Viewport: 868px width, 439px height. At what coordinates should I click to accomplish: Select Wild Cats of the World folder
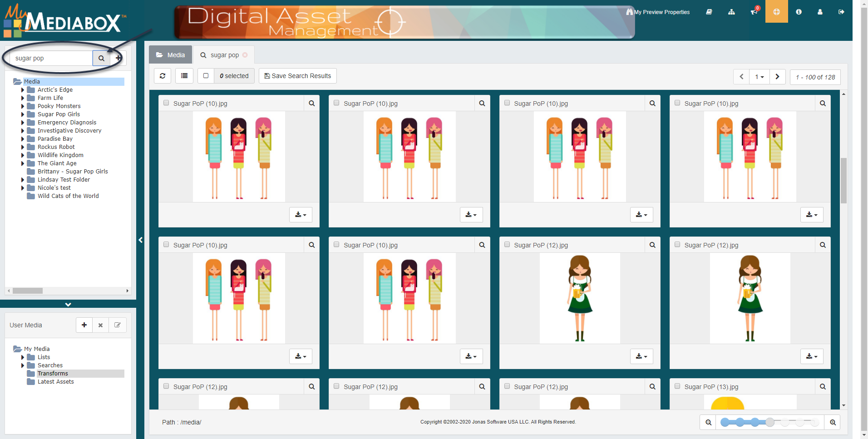coord(68,196)
